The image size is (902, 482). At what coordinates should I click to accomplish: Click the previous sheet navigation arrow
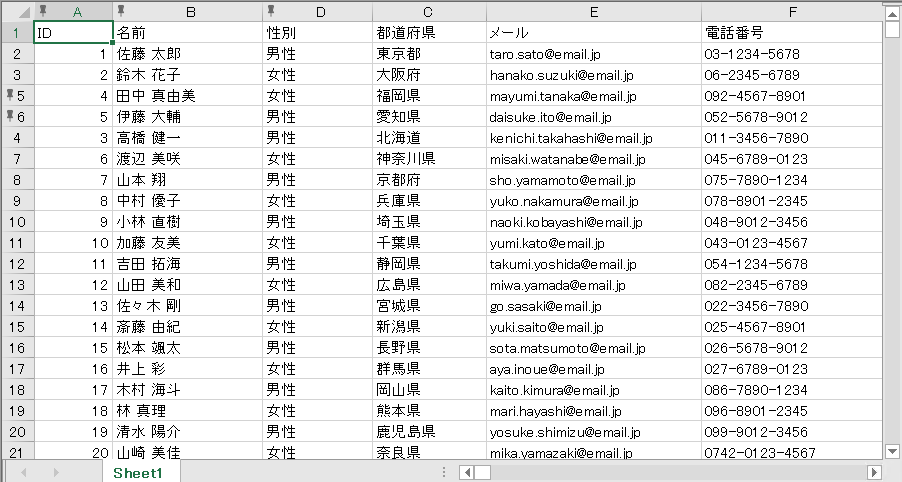(24, 473)
